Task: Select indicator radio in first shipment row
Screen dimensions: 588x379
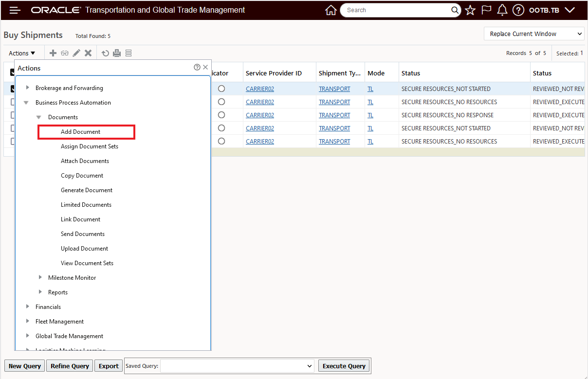Action: pyautogui.click(x=221, y=89)
